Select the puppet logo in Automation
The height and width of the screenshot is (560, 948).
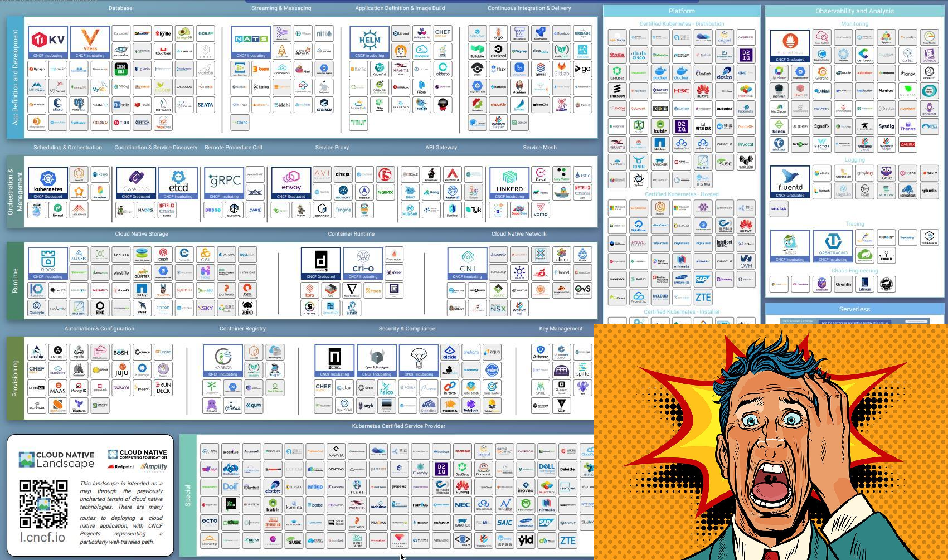click(142, 388)
